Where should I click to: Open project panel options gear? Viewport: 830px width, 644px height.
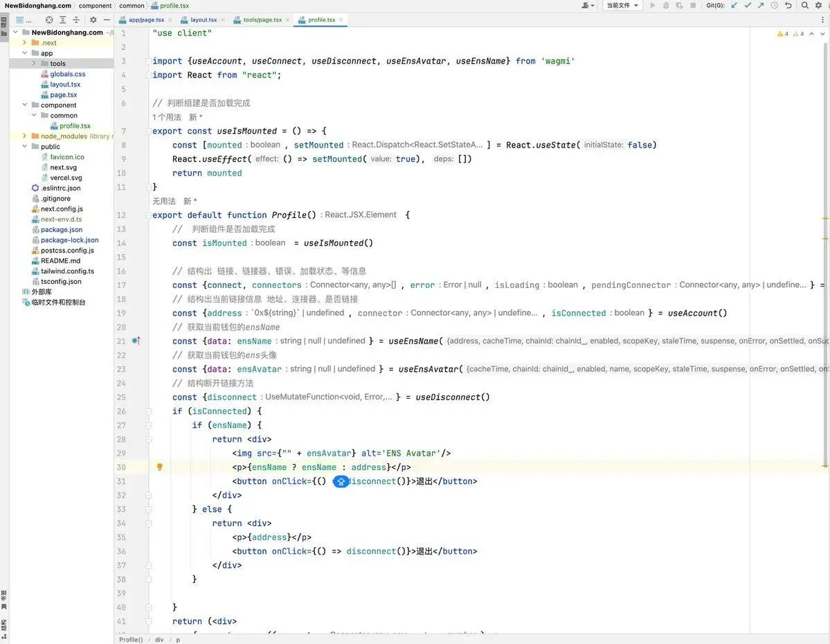click(93, 19)
